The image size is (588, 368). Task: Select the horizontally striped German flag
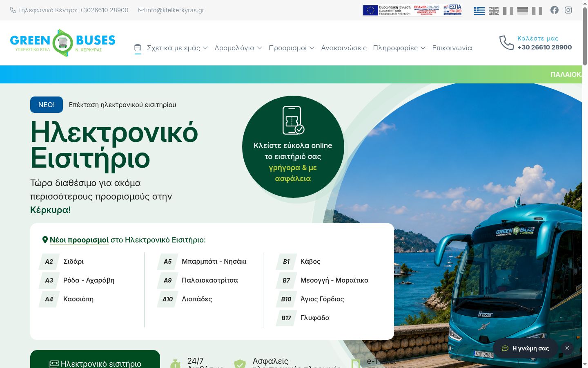(523, 10)
